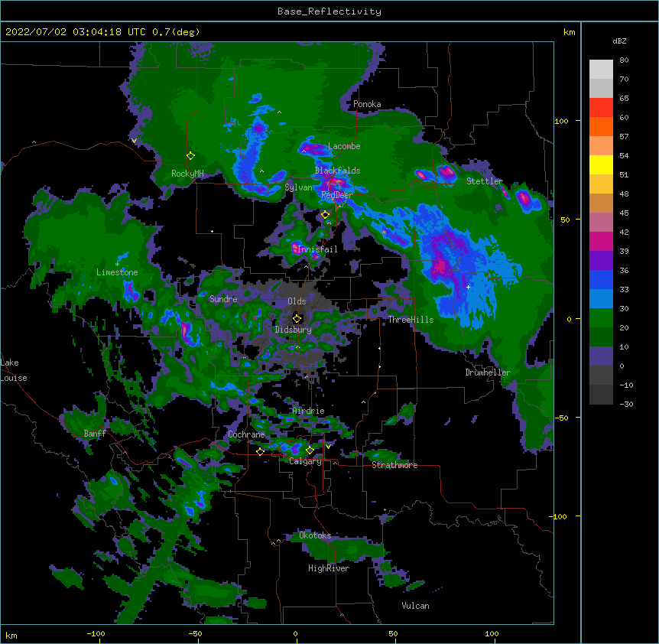Image resolution: width=659 pixels, height=644 pixels.
Task: Click the HighRiver city label
Action: coord(329,568)
